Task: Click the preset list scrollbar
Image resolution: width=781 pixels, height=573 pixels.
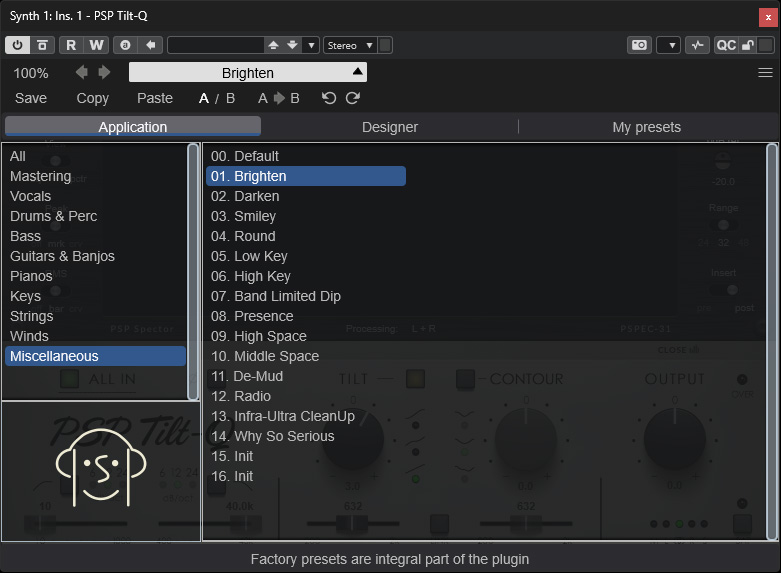Action: coord(772,342)
